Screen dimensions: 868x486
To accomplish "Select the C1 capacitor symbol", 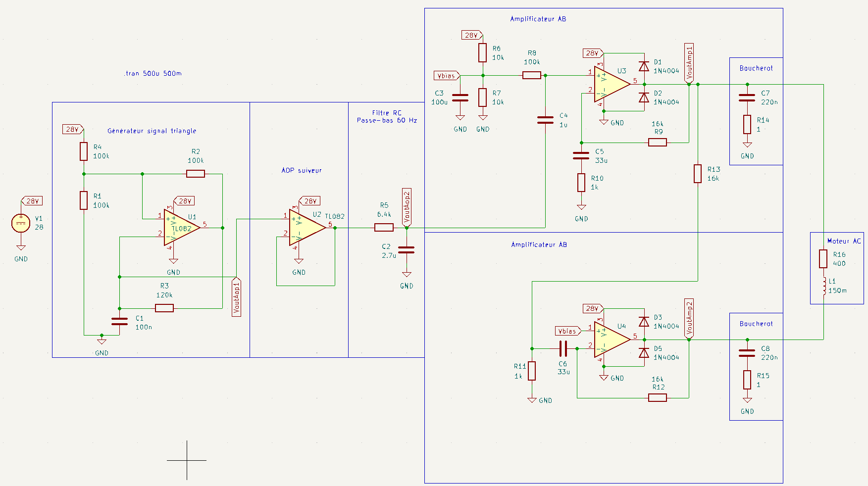I will click(119, 322).
